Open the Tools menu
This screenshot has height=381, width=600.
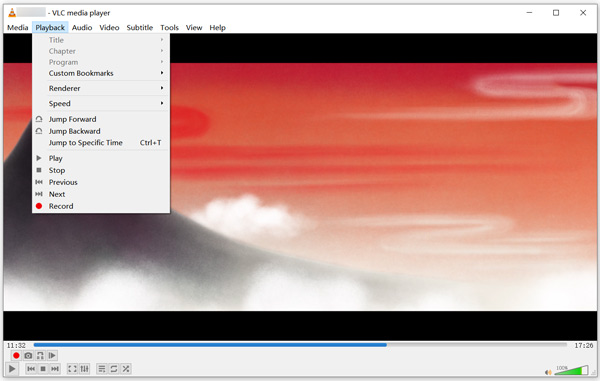170,28
